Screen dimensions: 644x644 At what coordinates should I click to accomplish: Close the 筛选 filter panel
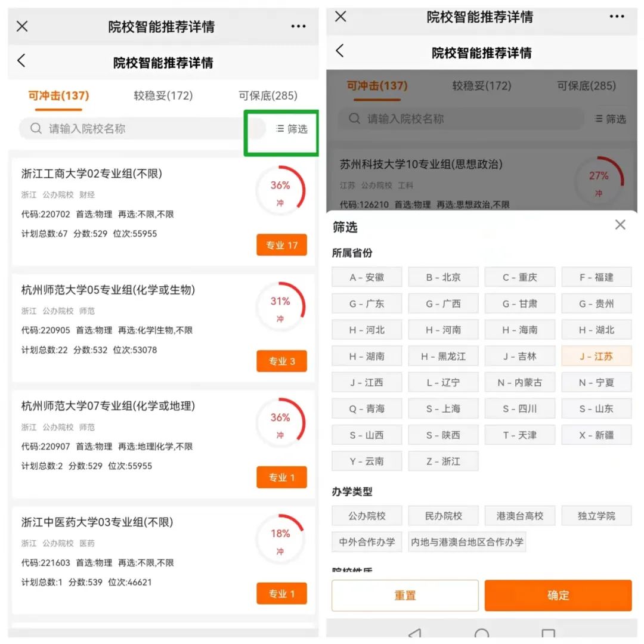(620, 225)
